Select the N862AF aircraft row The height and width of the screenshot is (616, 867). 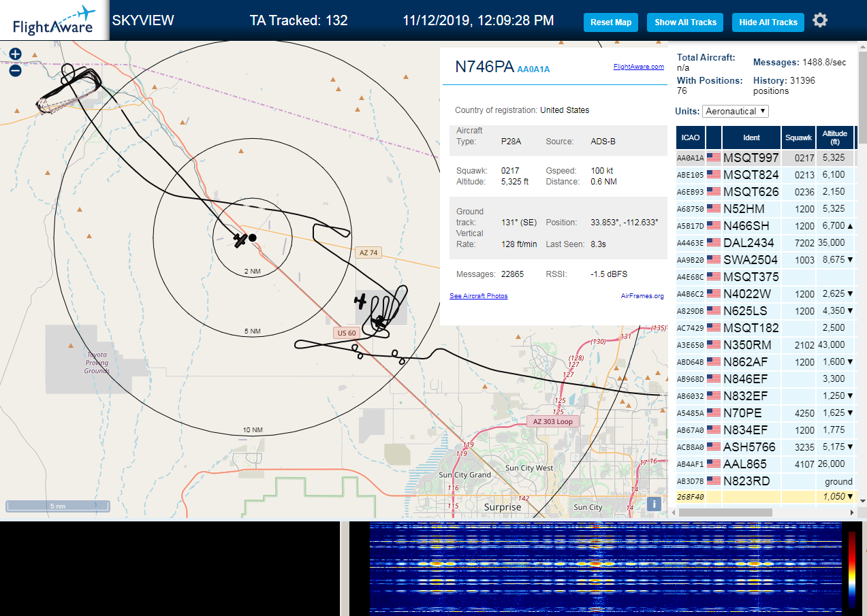tap(766, 362)
